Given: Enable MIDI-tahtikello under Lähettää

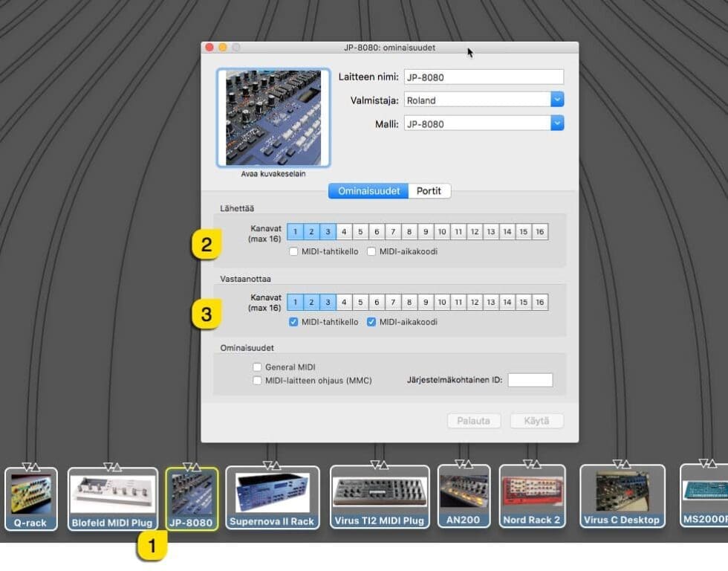Looking at the screenshot, I should click(x=293, y=251).
